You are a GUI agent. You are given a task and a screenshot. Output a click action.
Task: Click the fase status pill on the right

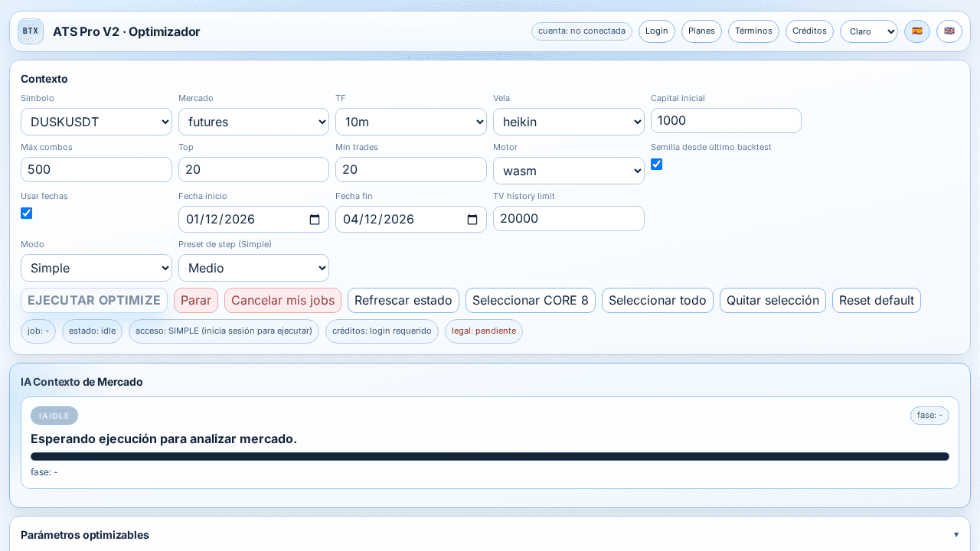[x=929, y=416]
